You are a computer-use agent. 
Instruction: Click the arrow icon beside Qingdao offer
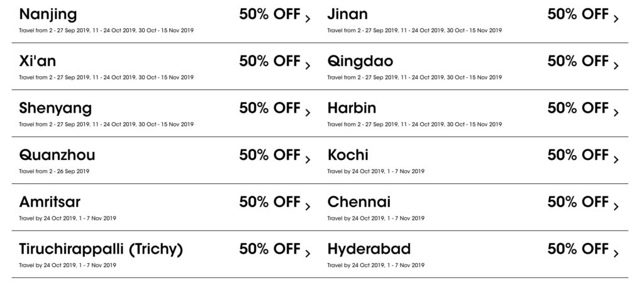click(x=616, y=65)
